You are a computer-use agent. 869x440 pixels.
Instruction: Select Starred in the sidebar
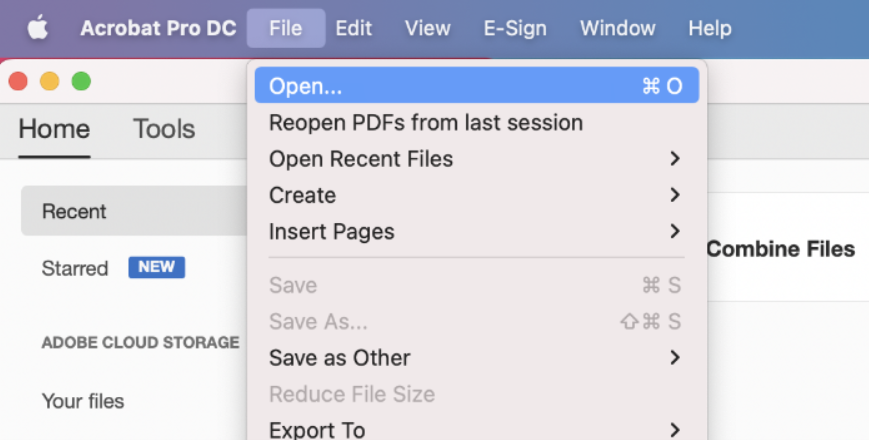(x=75, y=268)
